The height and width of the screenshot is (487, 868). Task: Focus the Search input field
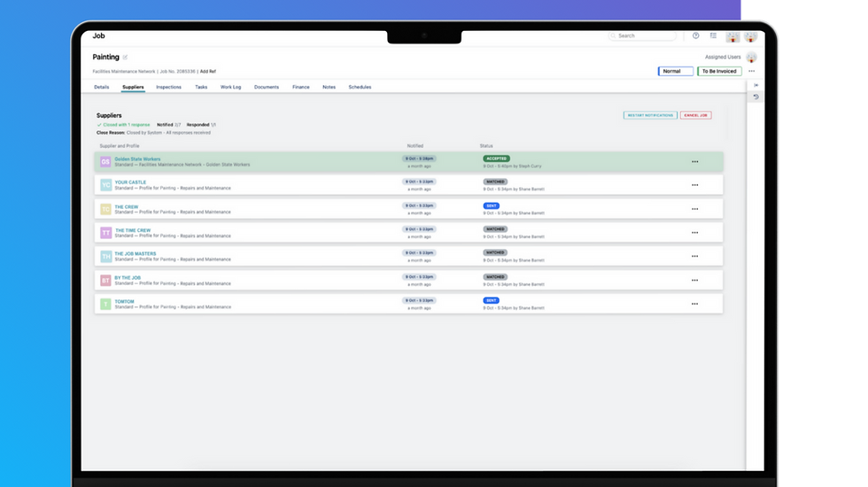643,35
